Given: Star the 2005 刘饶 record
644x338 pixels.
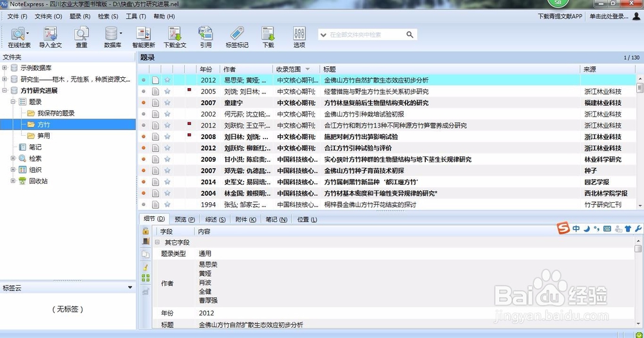Looking at the screenshot, I should [x=167, y=91].
